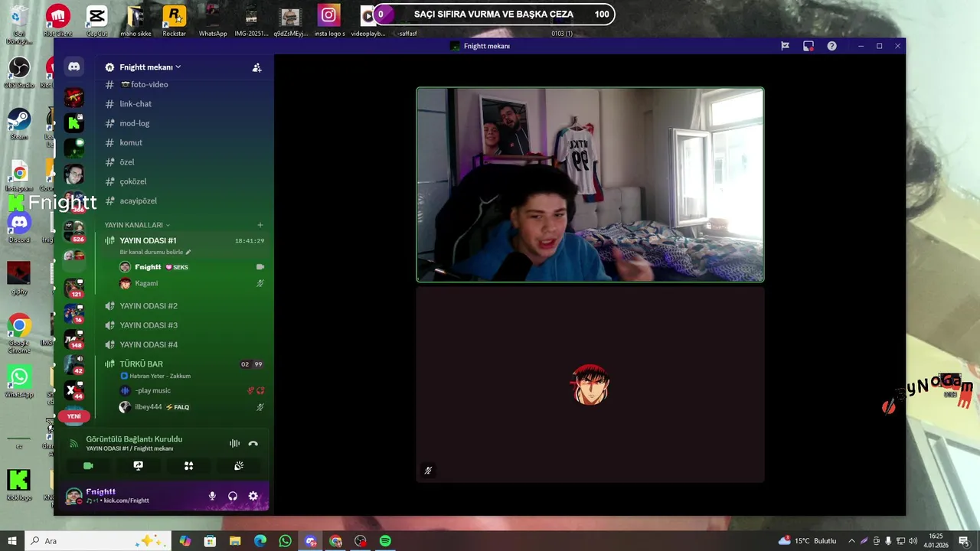
Task: Open Microsoft Edge from the taskbar
Action: pos(260,541)
